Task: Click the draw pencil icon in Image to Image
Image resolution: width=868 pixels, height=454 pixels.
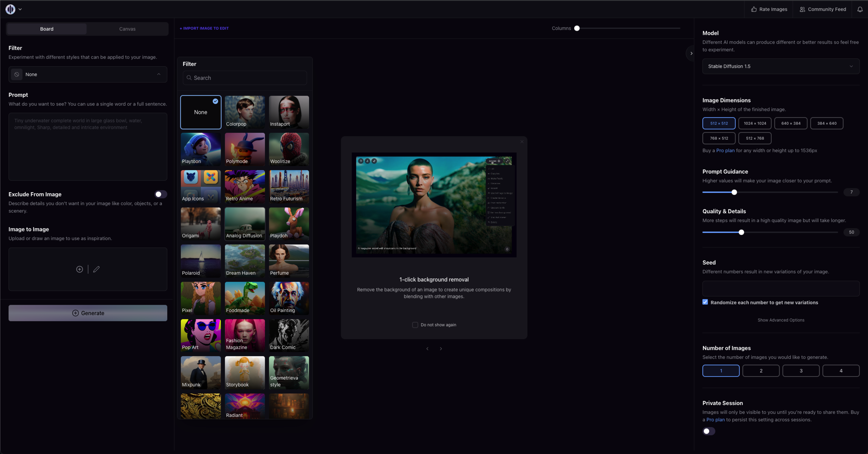Action: (96, 269)
